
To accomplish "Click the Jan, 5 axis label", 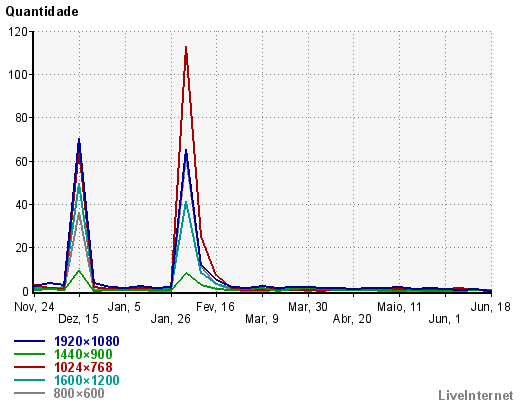I will (x=124, y=307).
